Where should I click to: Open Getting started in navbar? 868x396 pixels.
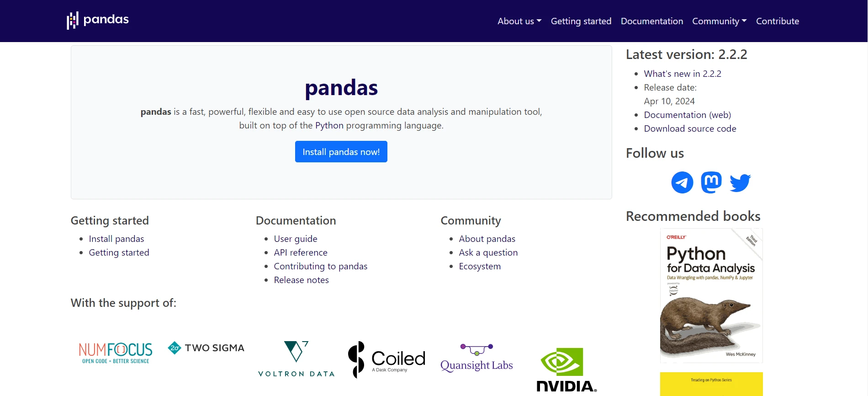pos(581,21)
